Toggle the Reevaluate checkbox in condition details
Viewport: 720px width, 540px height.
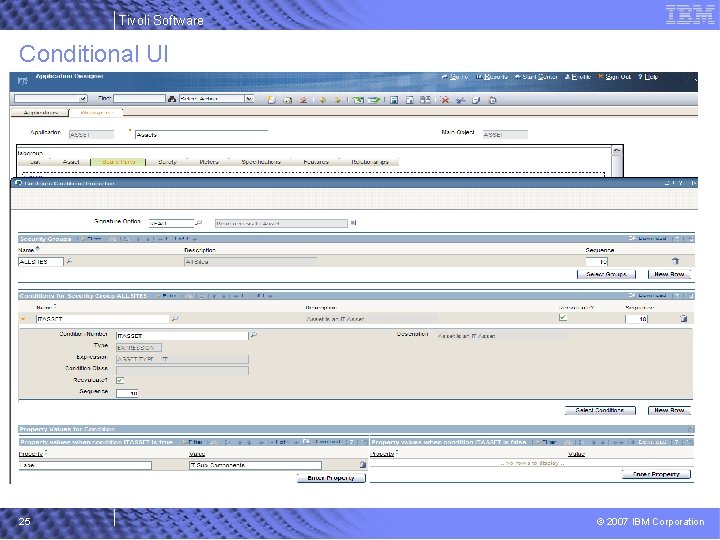pos(120,380)
